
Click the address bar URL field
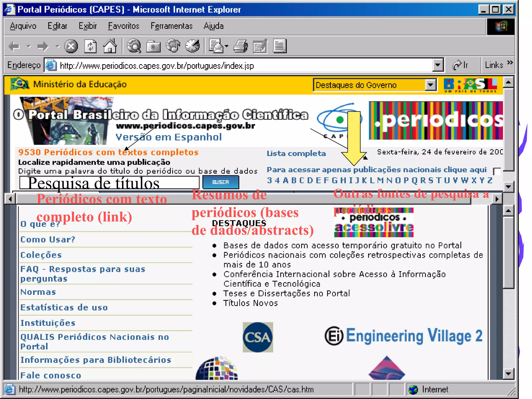click(244, 65)
